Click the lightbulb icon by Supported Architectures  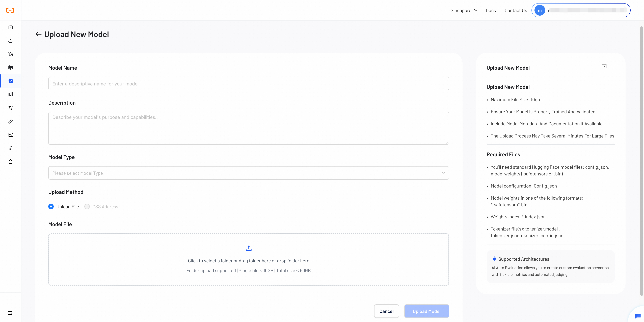pyautogui.click(x=494, y=259)
